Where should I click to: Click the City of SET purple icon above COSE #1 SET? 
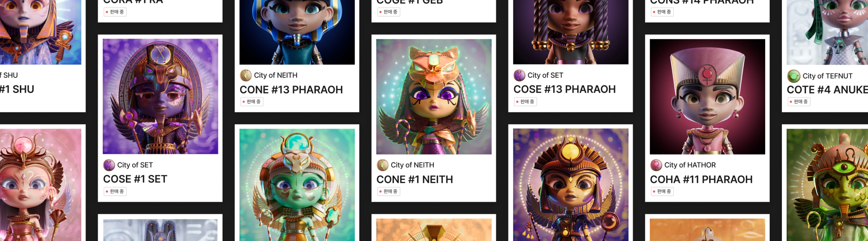point(109,165)
